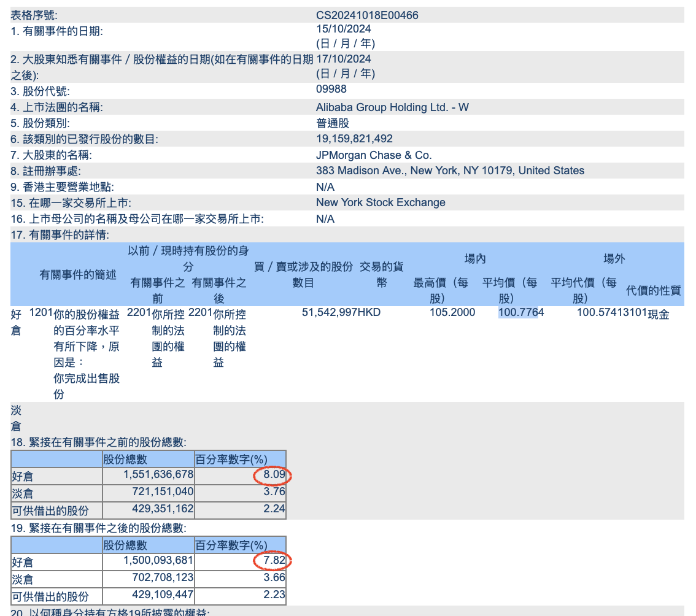Click the 你完成出售股份 event description

pos(87,386)
